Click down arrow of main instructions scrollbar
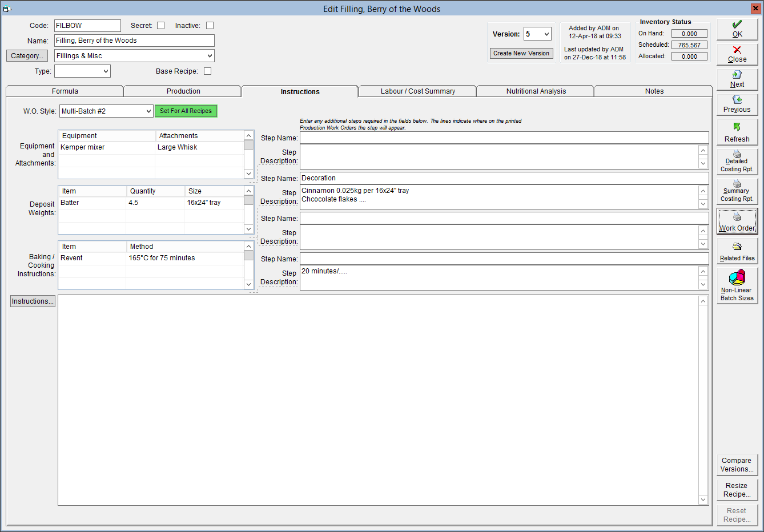This screenshot has height=532, width=764. tap(703, 499)
